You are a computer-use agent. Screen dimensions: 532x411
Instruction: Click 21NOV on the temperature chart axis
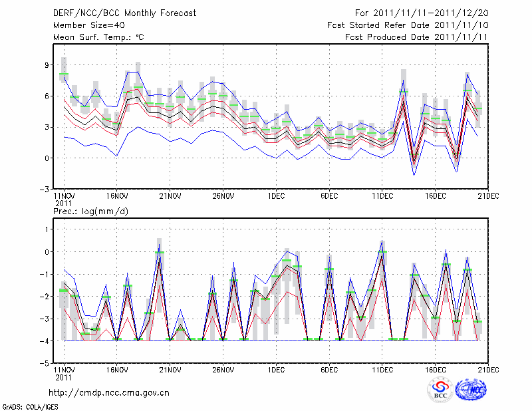pos(170,197)
